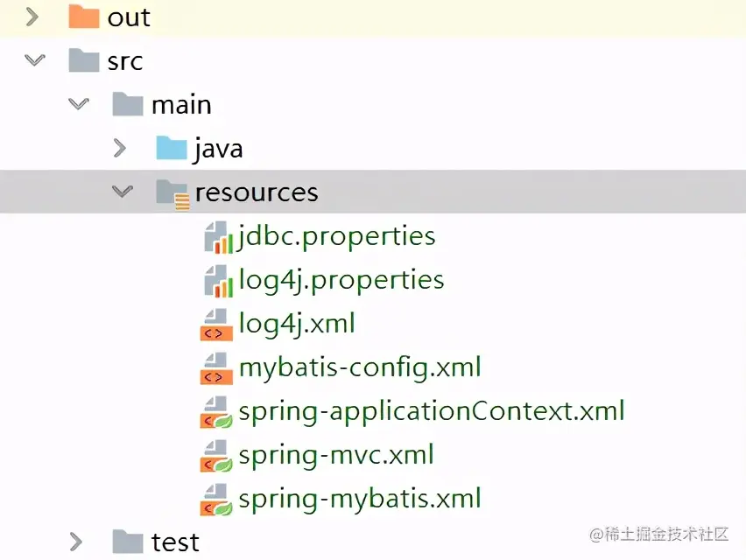This screenshot has height=560, width=746.
Task: Select the "spring-applicationContext.xml" file name
Action: tap(432, 411)
